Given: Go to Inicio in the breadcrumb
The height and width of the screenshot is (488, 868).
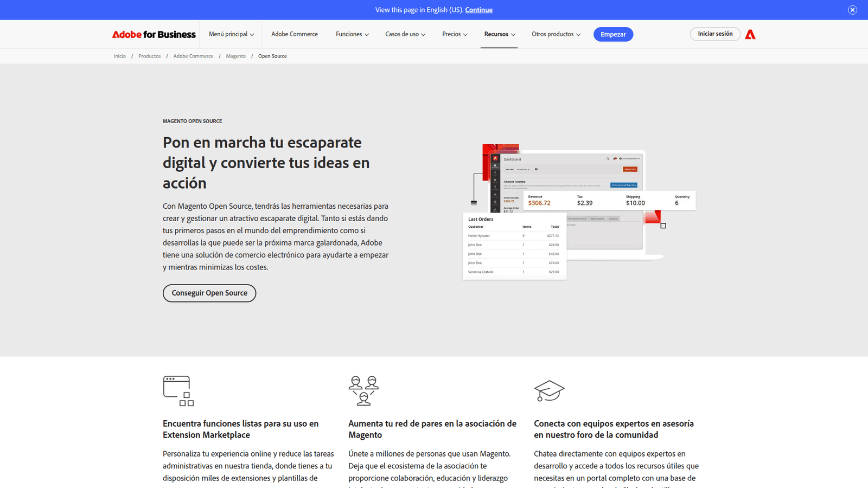Looking at the screenshot, I should (x=120, y=56).
